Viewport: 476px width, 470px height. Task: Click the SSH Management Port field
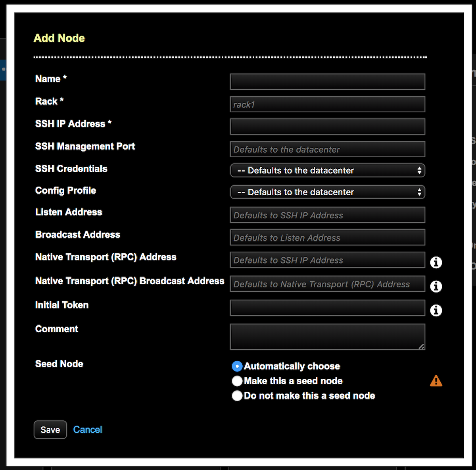[327, 149]
